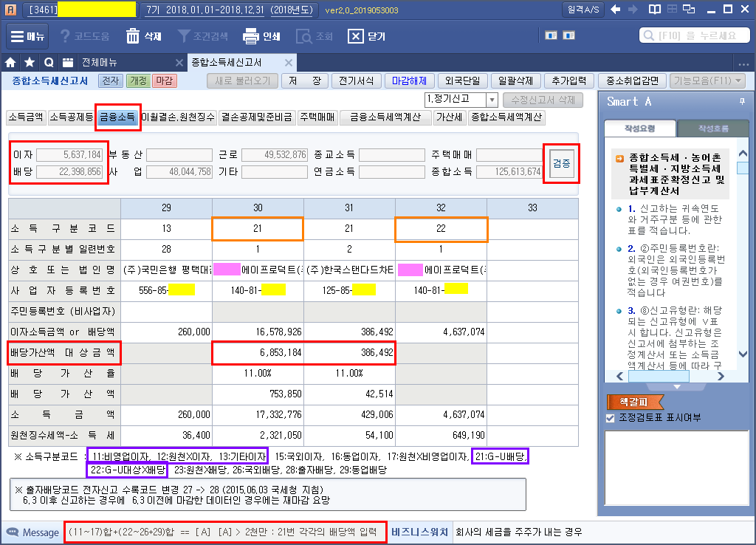Click the 마감해제 button

point(408,80)
